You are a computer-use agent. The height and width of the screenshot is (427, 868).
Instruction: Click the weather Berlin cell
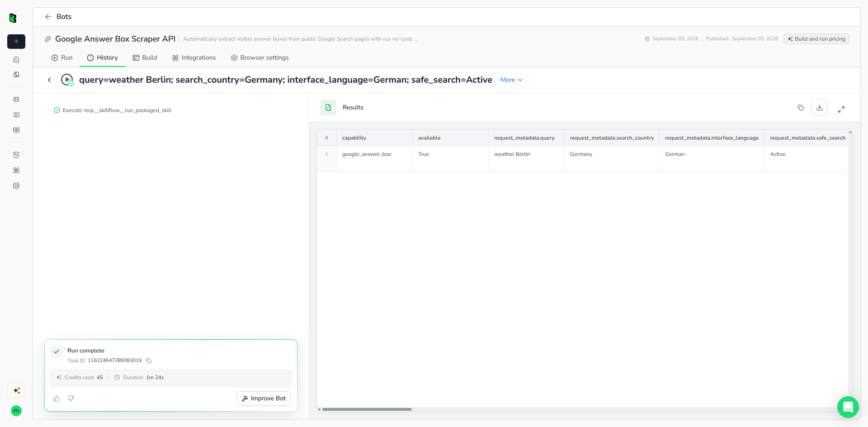(526, 159)
